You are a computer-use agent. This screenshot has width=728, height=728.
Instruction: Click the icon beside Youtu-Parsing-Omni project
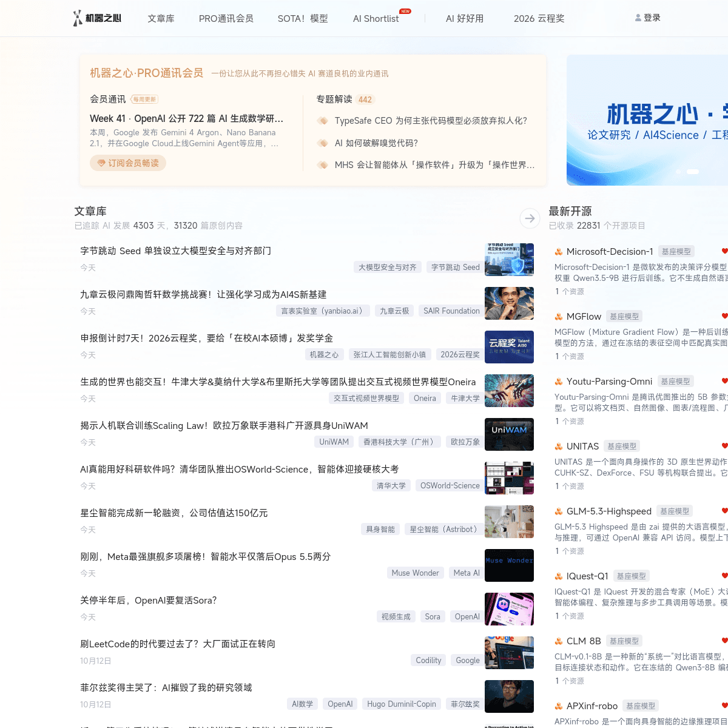pos(559,382)
